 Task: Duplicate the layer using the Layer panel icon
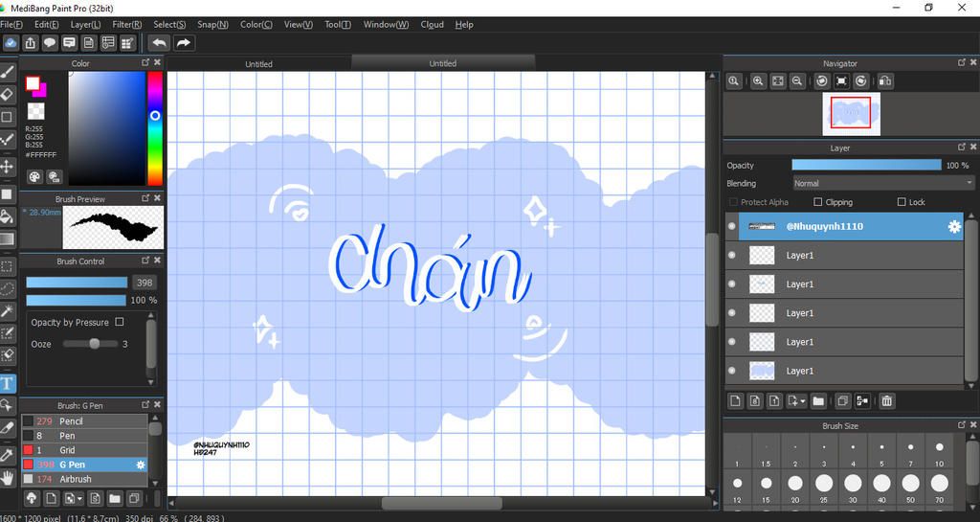click(842, 401)
